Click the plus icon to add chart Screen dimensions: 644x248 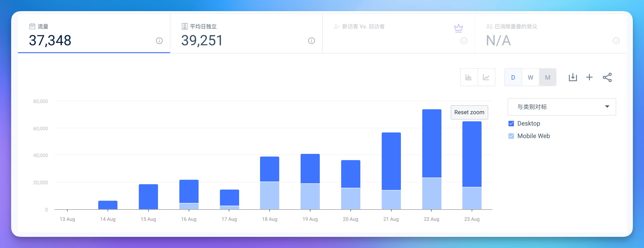589,77
